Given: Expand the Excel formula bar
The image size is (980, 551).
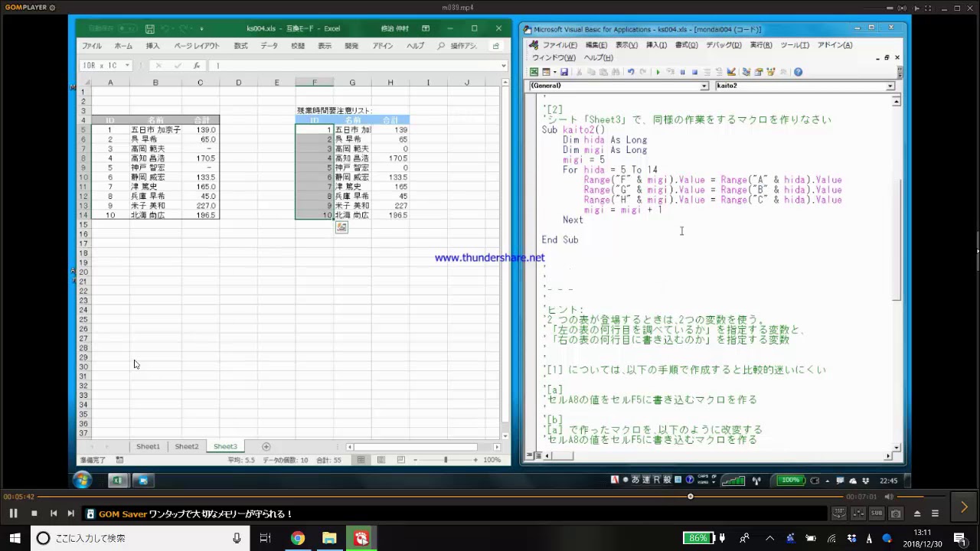Looking at the screenshot, I should click(503, 66).
